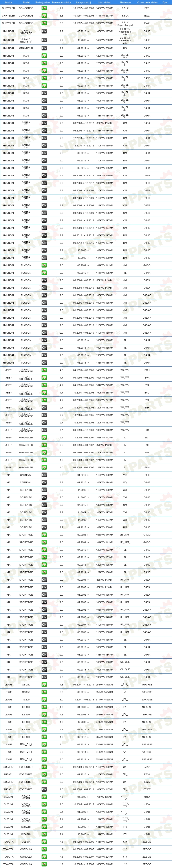Click the diesel icon for Kia Carnival 143kW / 194KM
The width and height of the screenshot is (172, 868).
click(x=44, y=482)
